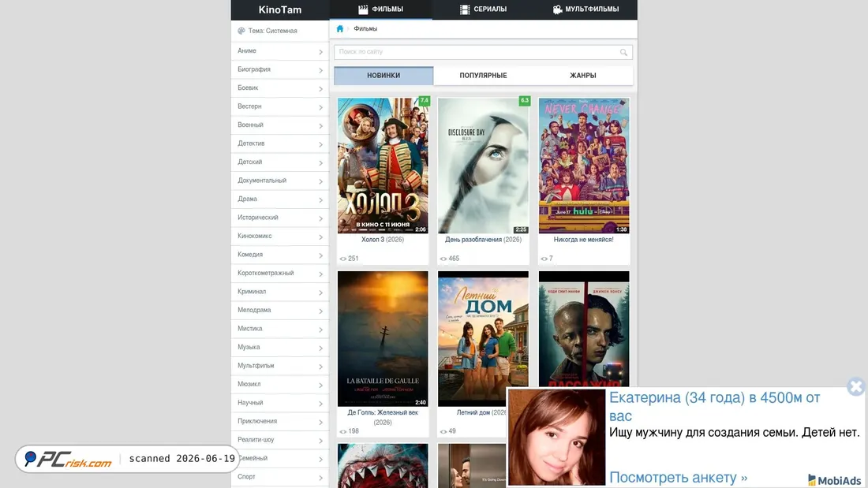Click the Никогда не меняйся! title
Viewport: 868px width, 488px height.
[x=583, y=240]
